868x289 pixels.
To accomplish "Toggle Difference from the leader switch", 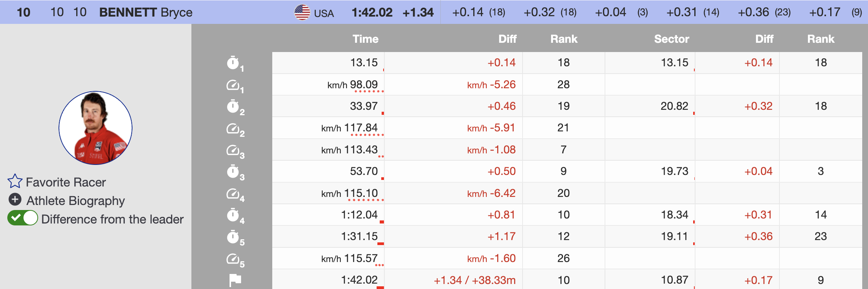I will point(23,218).
